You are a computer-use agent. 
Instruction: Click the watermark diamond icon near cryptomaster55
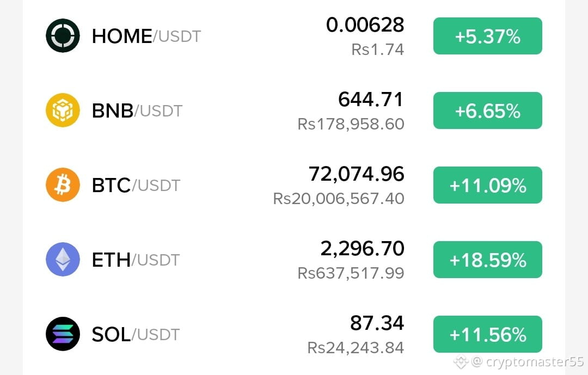tap(461, 362)
